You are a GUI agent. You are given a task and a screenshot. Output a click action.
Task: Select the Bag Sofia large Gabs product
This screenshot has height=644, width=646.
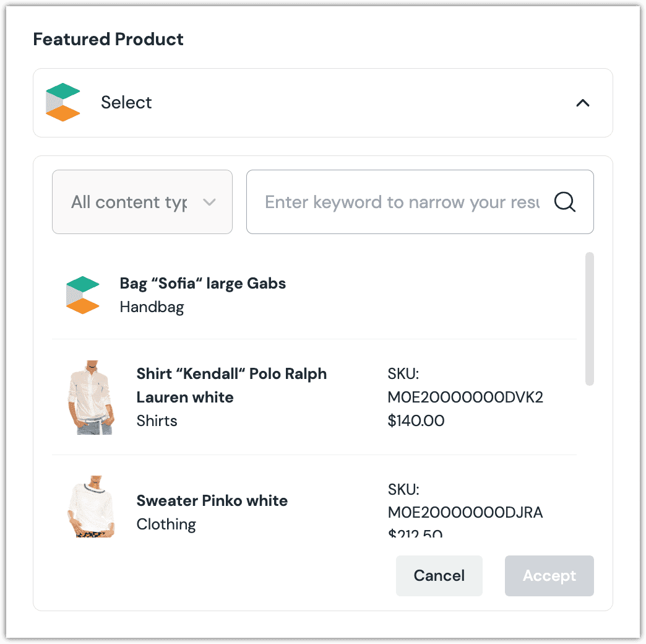tap(202, 283)
